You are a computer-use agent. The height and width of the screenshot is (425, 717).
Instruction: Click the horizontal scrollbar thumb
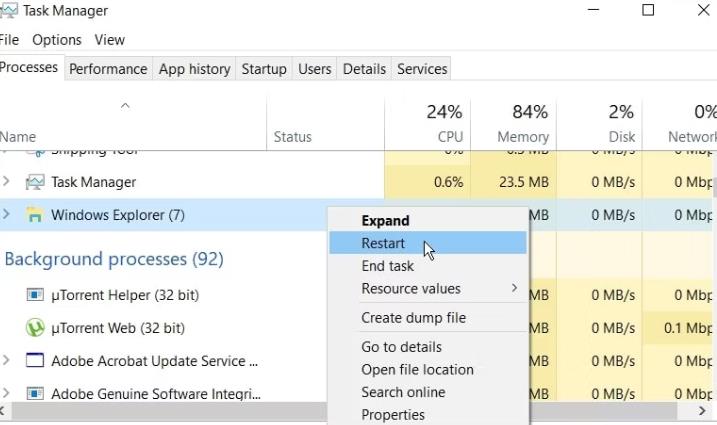coord(343,411)
